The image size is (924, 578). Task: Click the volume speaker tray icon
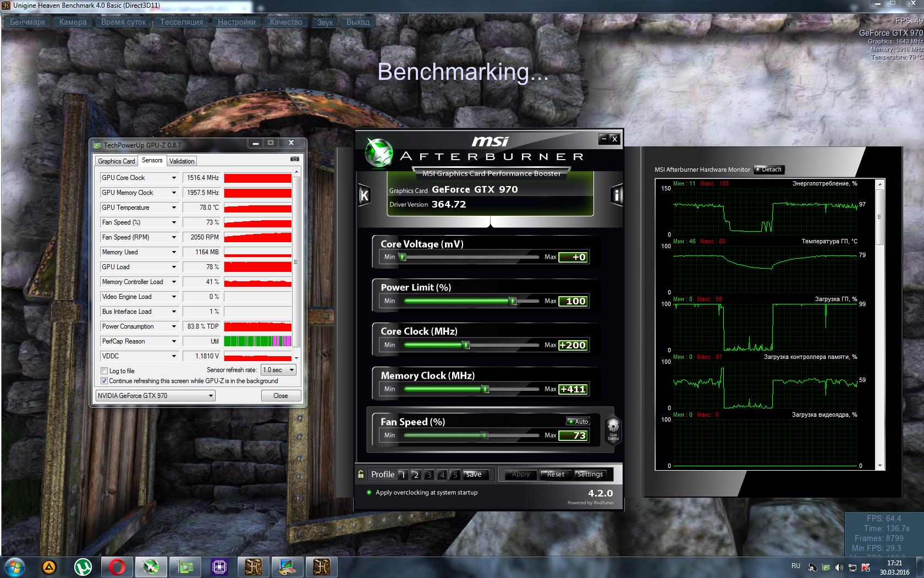pyautogui.click(x=839, y=567)
